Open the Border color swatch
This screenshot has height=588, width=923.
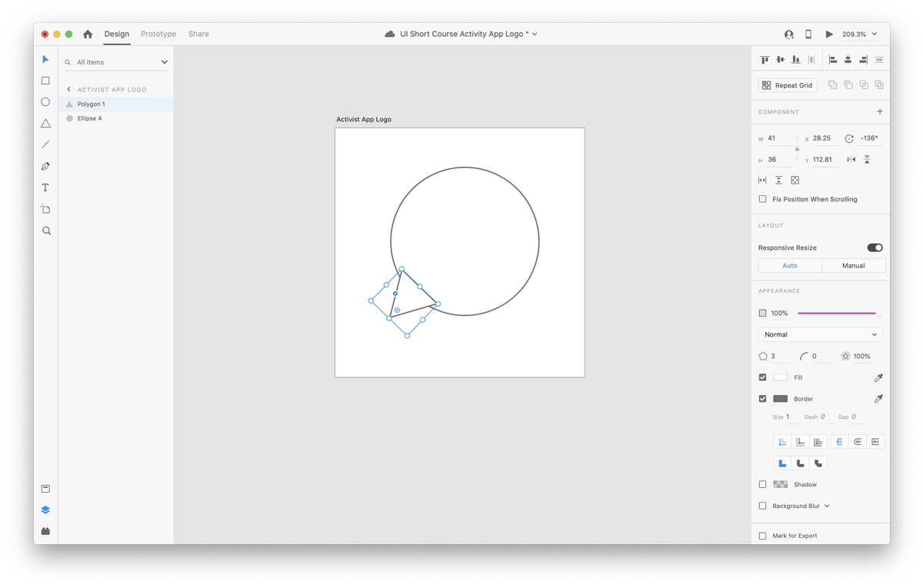tap(780, 399)
